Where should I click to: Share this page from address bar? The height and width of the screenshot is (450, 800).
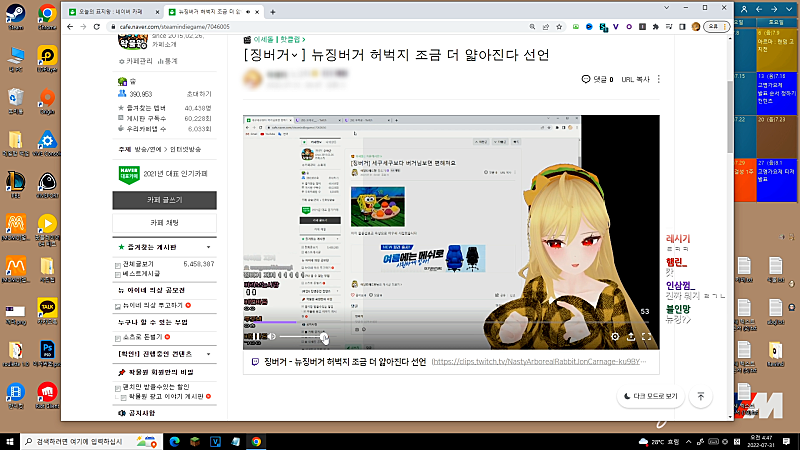pos(546,27)
